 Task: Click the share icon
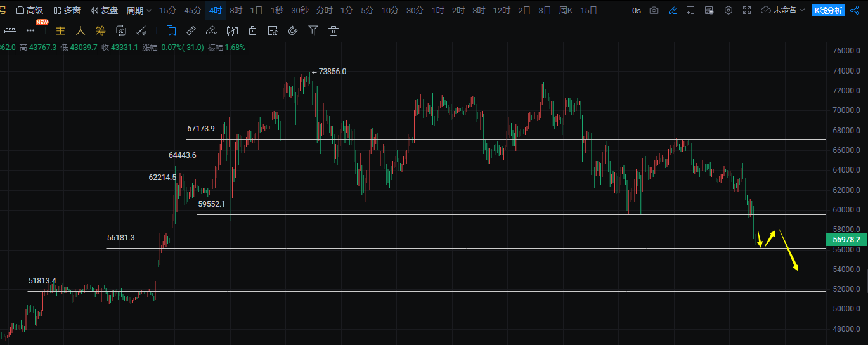click(854, 10)
